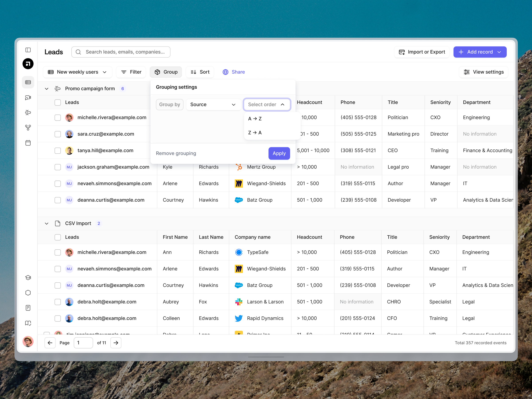Open the workflows branch icon in the sidebar

28,128
